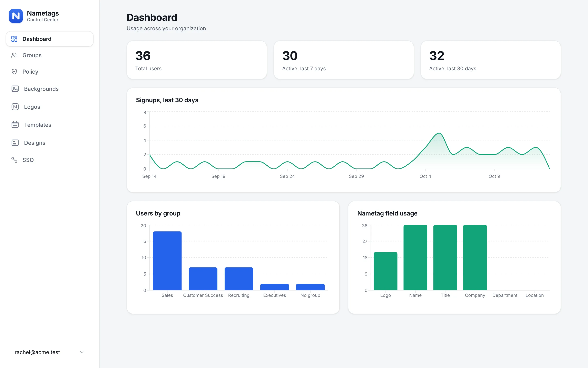Open the Dashboard menu item
This screenshot has width=588, height=368.
tap(50, 39)
